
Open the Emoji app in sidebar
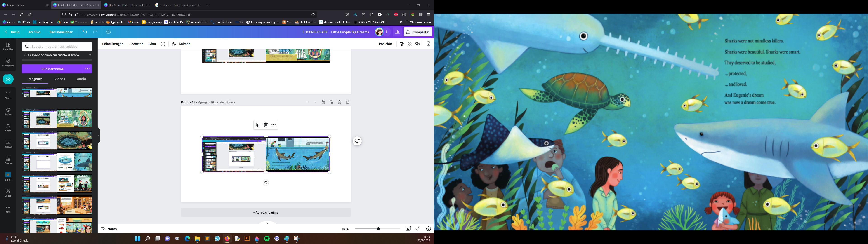click(x=8, y=177)
